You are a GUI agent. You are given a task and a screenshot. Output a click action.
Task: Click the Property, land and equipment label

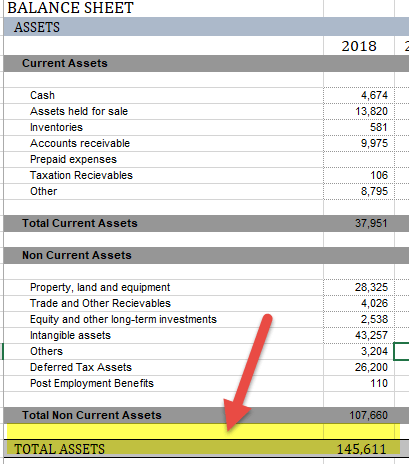click(100, 287)
